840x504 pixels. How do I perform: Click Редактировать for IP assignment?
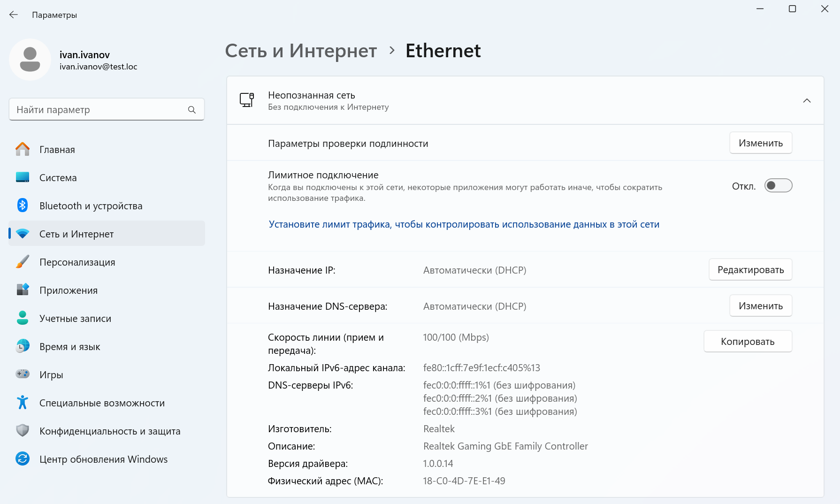[750, 270]
